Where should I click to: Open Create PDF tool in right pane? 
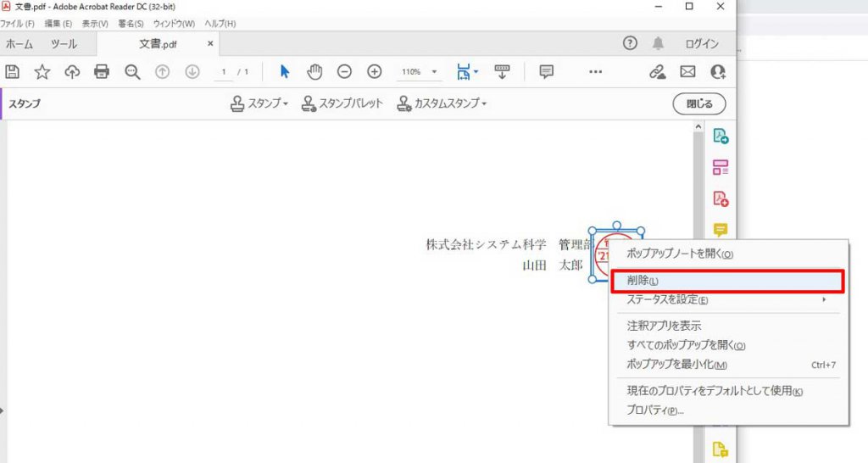721,198
